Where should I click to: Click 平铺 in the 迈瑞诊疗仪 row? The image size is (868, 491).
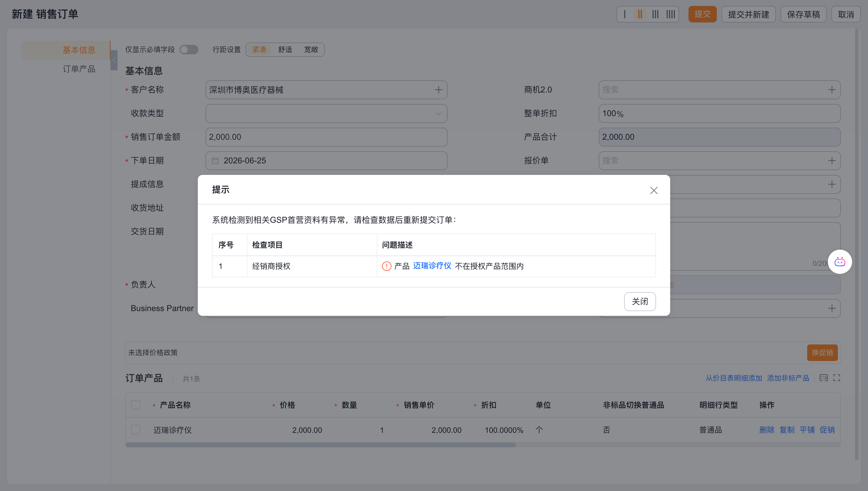tap(807, 430)
